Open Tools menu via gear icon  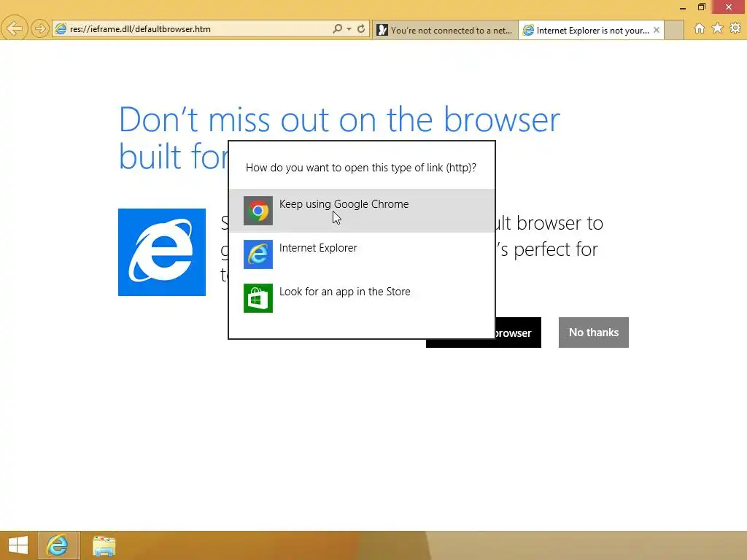point(735,28)
